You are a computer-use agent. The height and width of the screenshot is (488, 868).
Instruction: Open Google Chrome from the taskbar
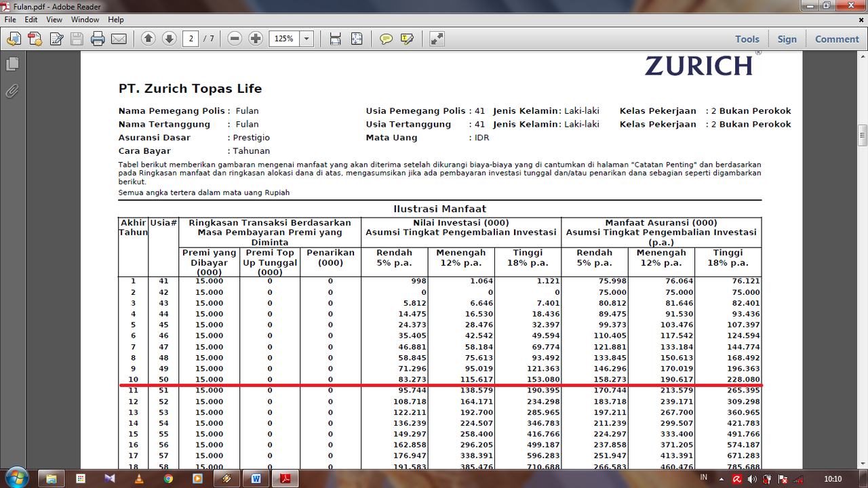[x=168, y=479]
